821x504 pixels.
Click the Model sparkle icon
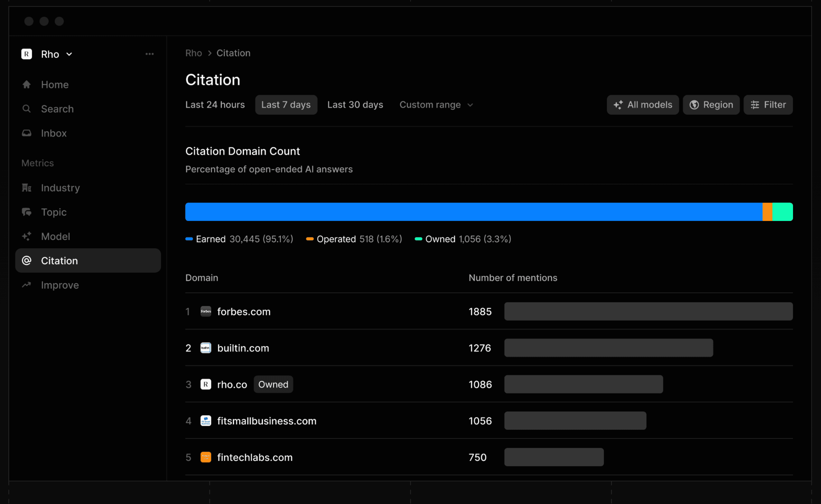[x=27, y=237]
